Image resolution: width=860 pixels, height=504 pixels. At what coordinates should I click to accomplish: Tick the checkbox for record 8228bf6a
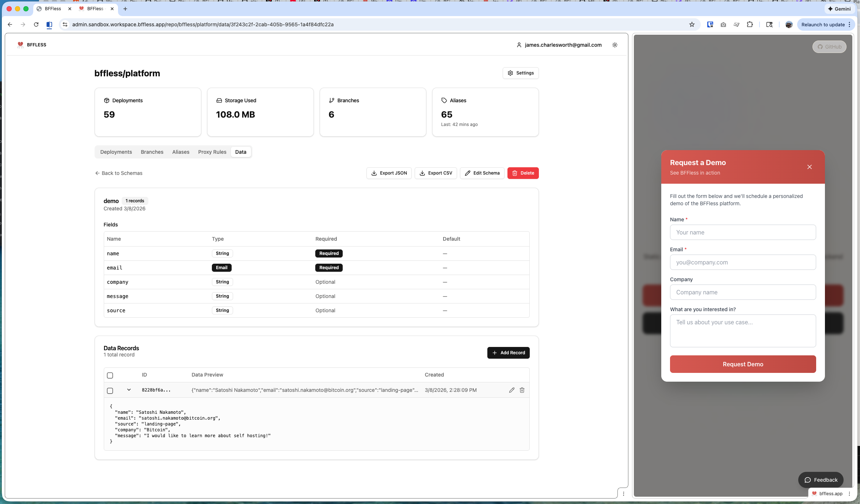click(x=110, y=391)
